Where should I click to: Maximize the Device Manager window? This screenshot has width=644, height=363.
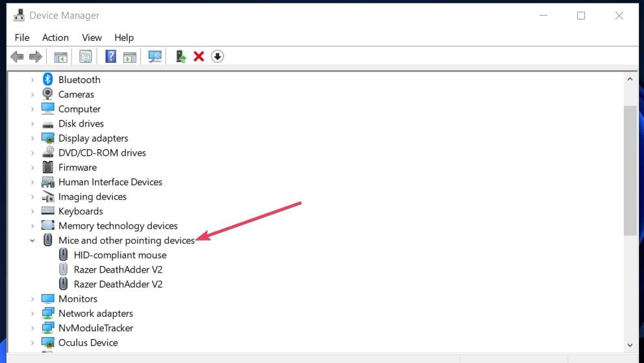click(x=581, y=16)
